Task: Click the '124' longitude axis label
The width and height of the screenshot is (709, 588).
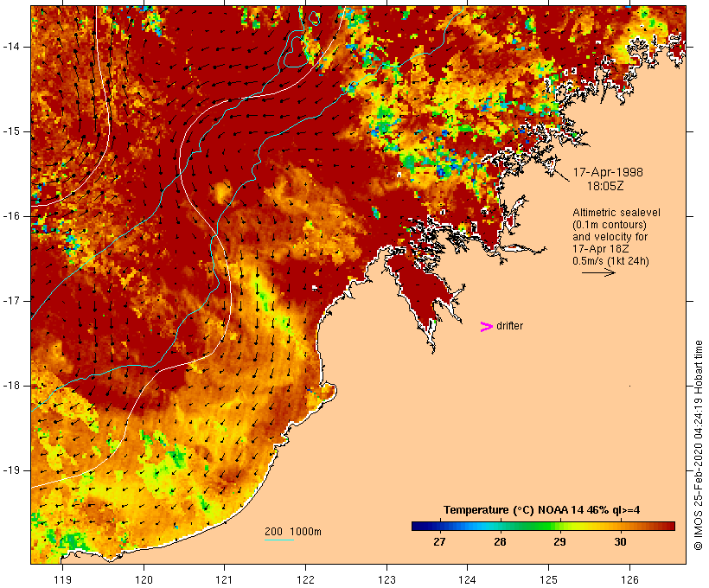Action: tap(468, 580)
